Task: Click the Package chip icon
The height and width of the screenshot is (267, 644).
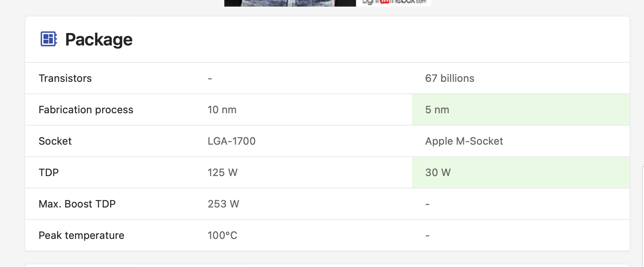Action: [x=48, y=39]
